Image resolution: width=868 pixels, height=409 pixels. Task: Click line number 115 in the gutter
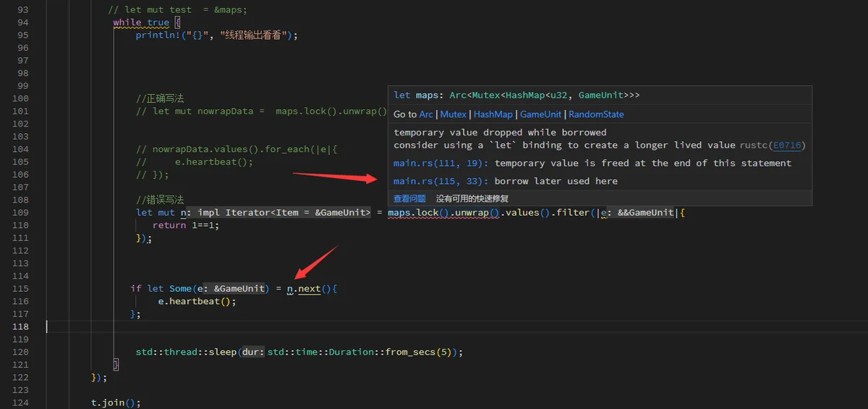point(20,288)
